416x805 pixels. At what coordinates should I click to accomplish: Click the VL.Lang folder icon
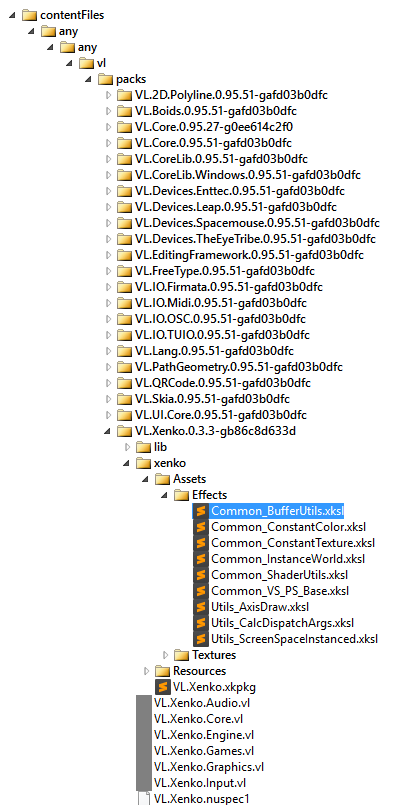125,351
